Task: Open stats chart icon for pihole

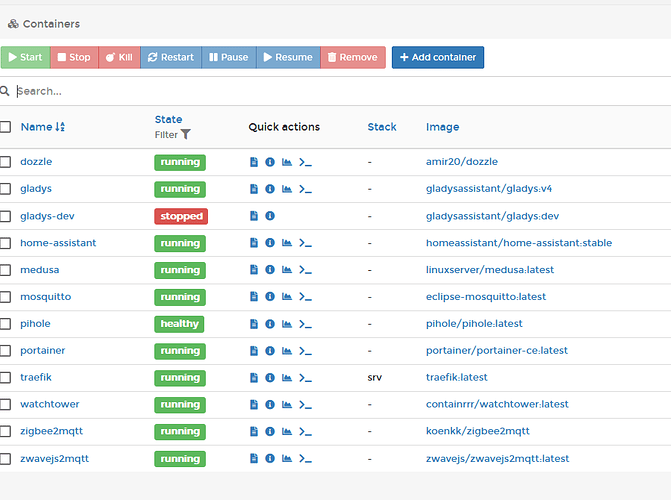Action: (287, 324)
